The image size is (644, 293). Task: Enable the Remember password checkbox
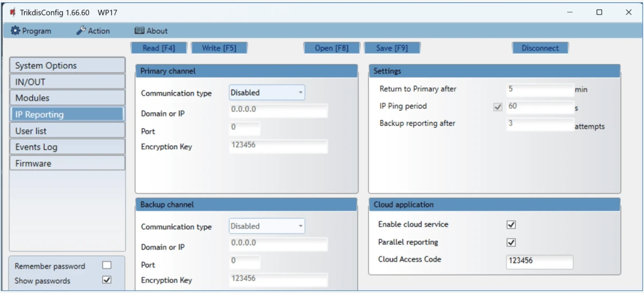point(107,266)
